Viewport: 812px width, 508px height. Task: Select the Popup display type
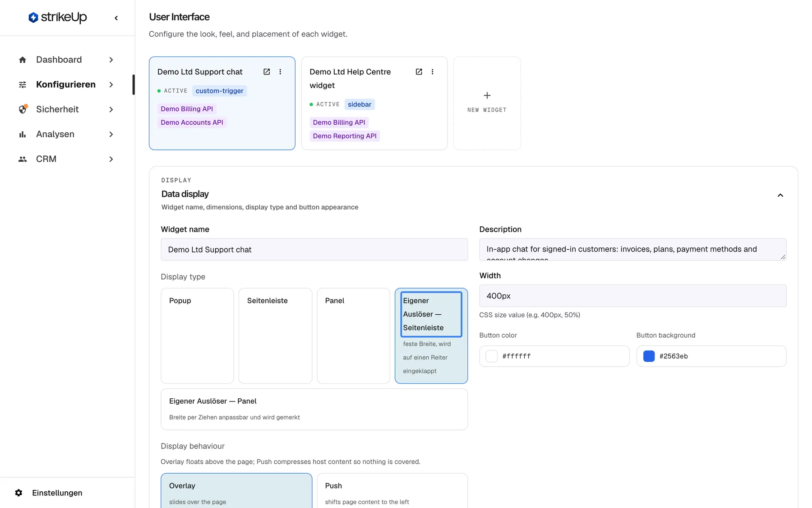pos(197,336)
